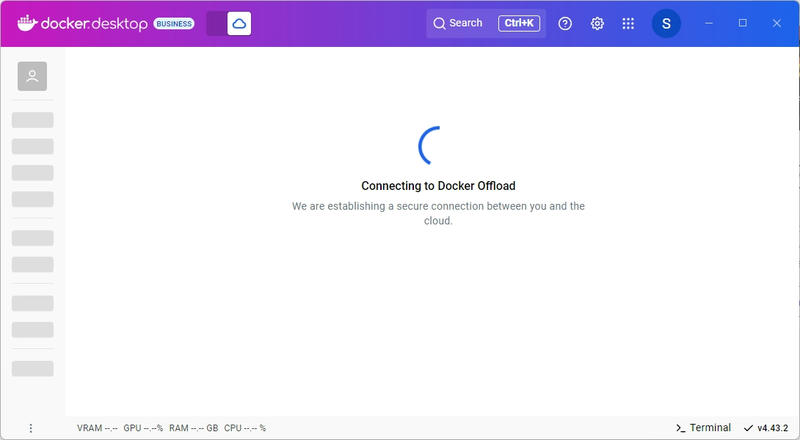Maximize the Docker Desktop window
Viewport: 800px width, 440px height.
coord(743,23)
